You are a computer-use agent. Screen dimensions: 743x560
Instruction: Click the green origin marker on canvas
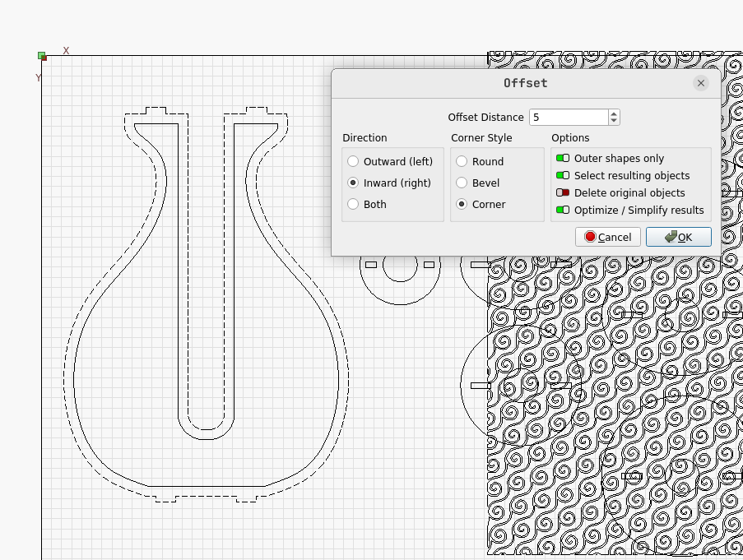[42, 56]
